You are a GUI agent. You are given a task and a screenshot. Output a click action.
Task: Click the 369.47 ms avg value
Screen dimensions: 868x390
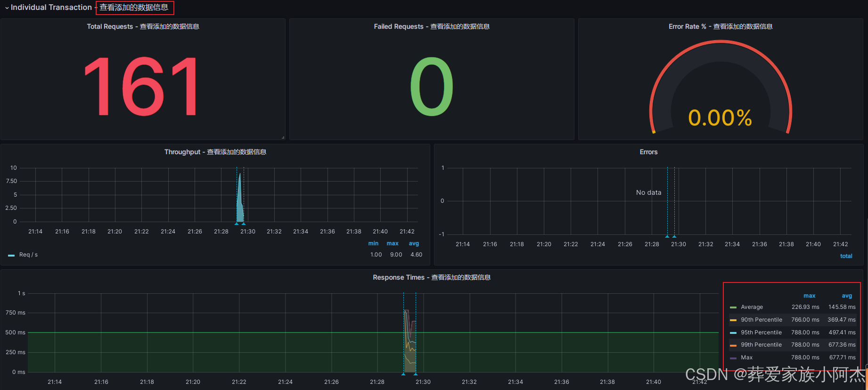842,320
